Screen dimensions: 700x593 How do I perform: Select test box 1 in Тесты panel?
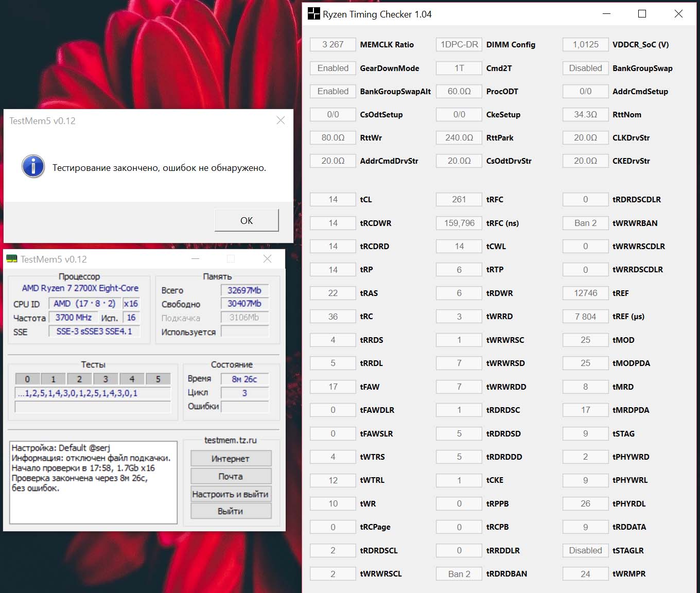click(53, 379)
